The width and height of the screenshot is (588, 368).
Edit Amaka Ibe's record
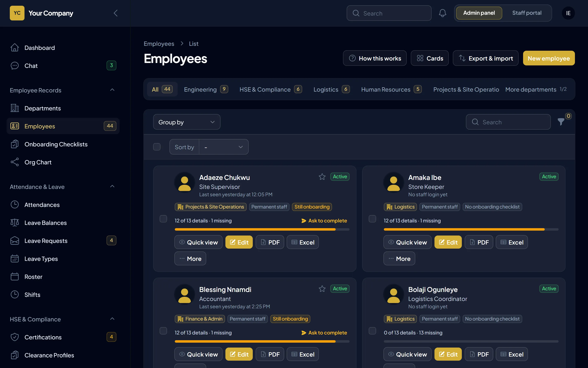pyautogui.click(x=448, y=242)
